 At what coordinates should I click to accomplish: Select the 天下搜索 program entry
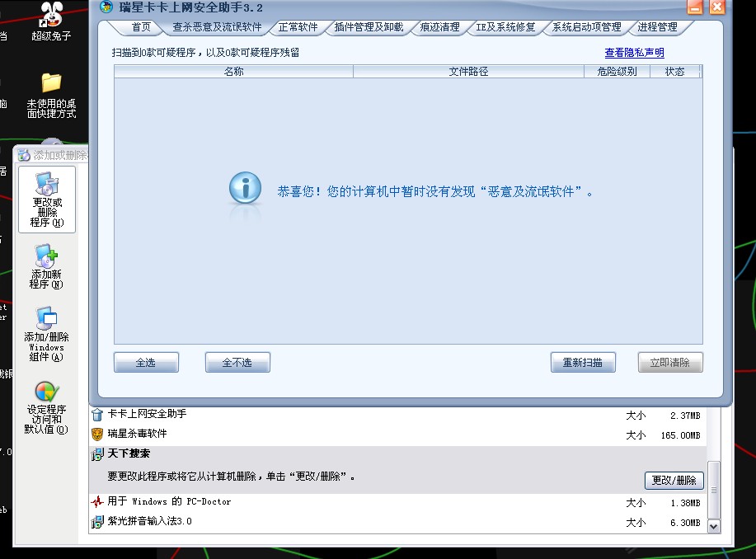pos(397,469)
